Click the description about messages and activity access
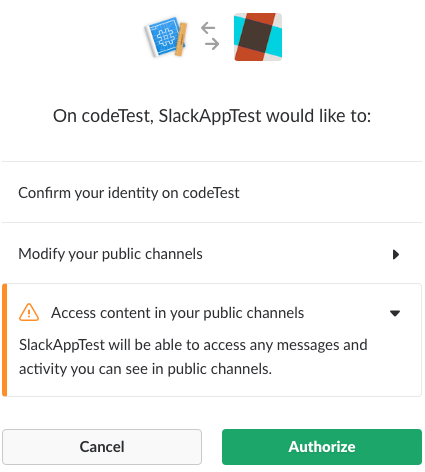Viewport: 425px width, 472px height. 193,357
